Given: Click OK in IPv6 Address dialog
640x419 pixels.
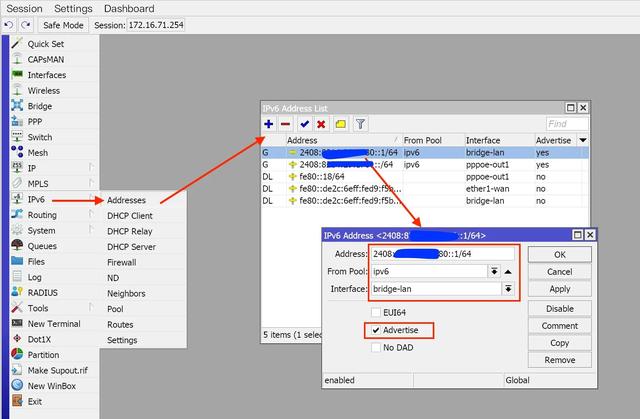Looking at the screenshot, I should 560,255.
